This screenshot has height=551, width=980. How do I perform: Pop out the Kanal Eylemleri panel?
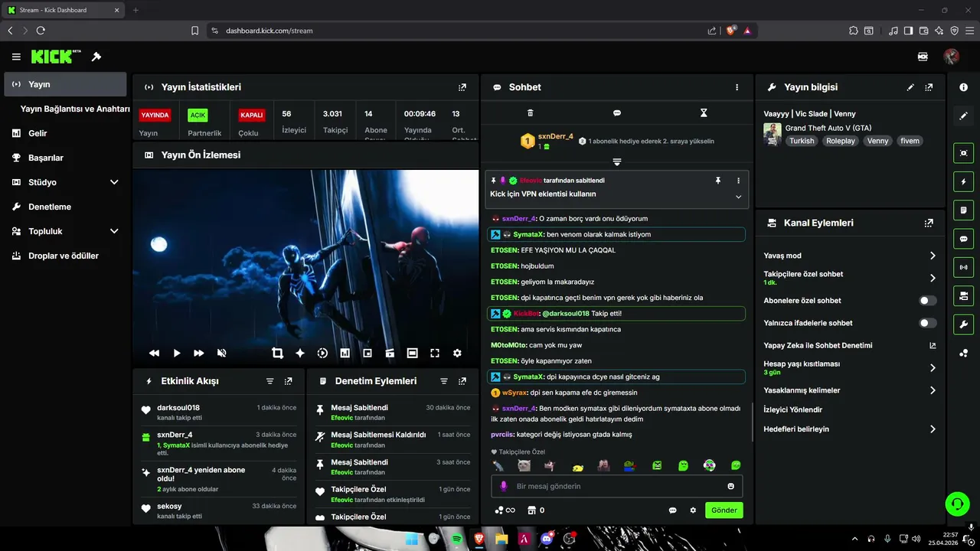[929, 223]
